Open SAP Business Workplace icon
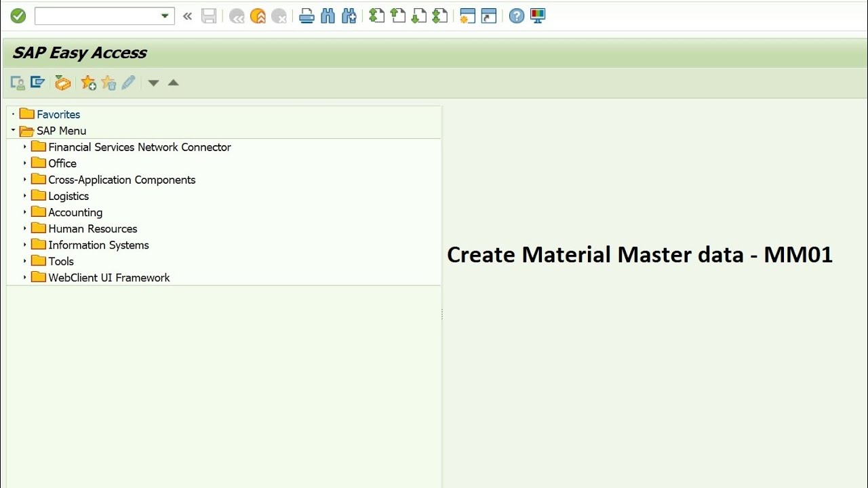The height and width of the screenshot is (488, 868). coord(62,83)
